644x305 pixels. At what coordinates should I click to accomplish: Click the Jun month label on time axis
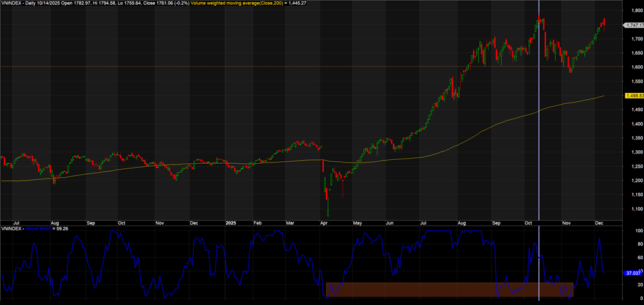tap(390, 257)
